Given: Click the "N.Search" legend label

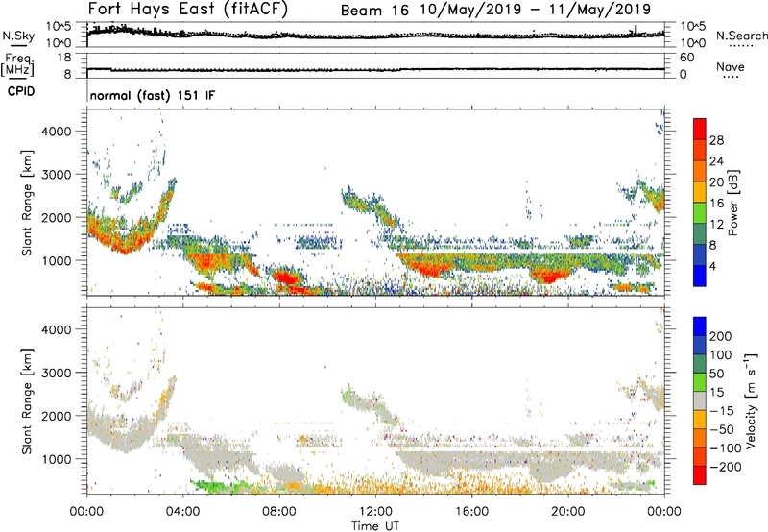Looking at the screenshot, I should [742, 36].
